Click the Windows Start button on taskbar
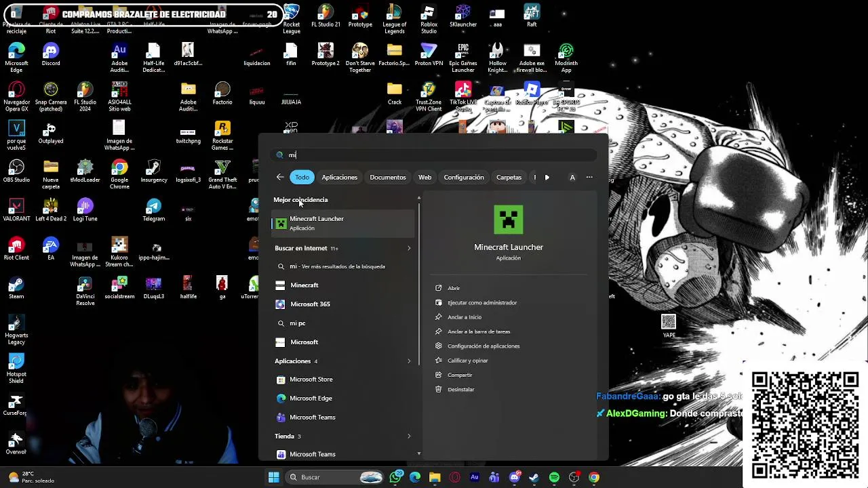Viewport: 868px width, 488px height. tap(274, 478)
